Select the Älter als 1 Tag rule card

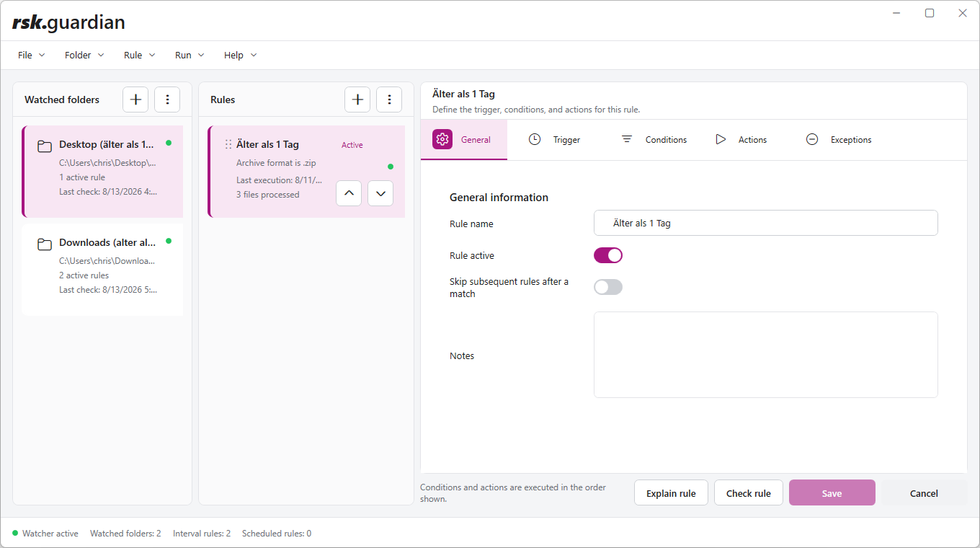pos(306,172)
